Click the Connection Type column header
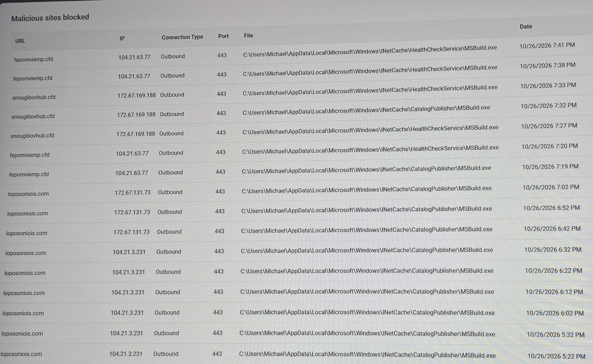The image size is (593, 364). (x=182, y=37)
